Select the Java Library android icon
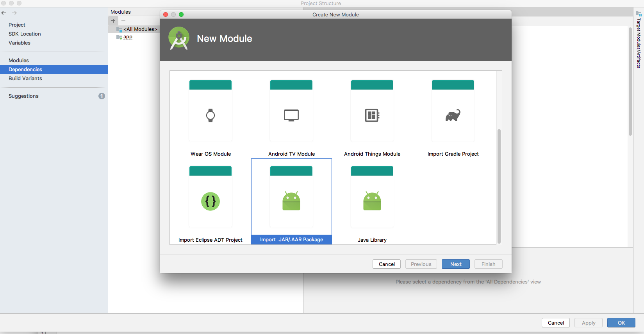644x334 pixels. coord(372,201)
